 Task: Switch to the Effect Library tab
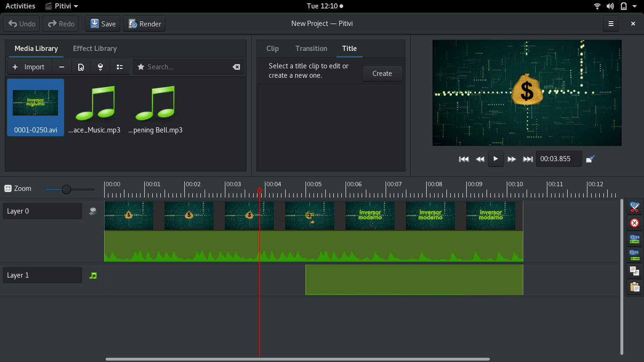(95, 49)
